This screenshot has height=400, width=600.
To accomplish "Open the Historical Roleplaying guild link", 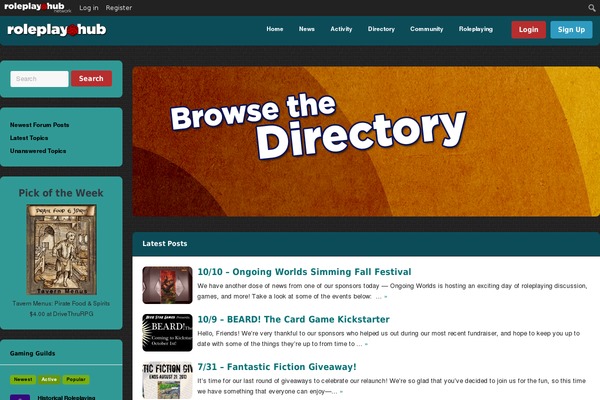I will (66, 397).
